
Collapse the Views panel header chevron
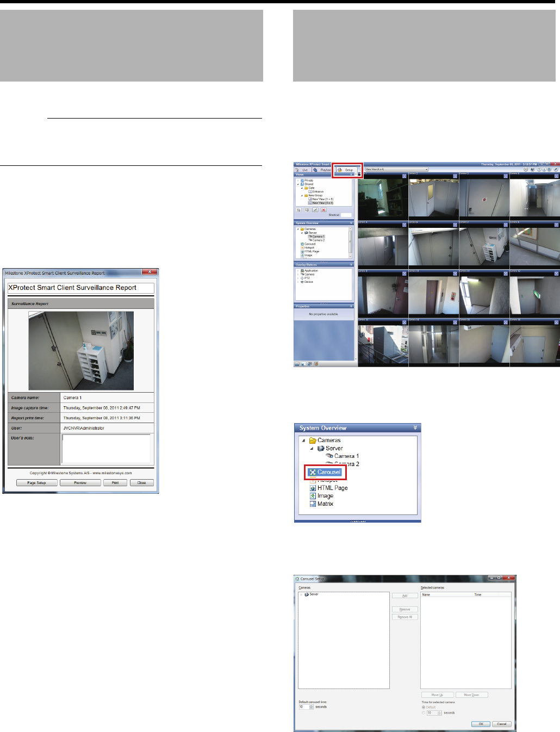coord(351,175)
